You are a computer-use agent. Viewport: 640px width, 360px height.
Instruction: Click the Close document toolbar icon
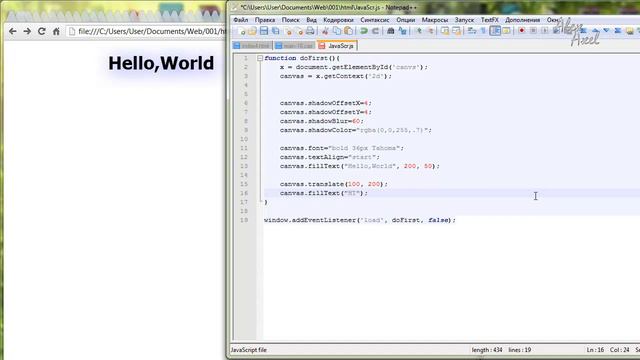(288, 31)
